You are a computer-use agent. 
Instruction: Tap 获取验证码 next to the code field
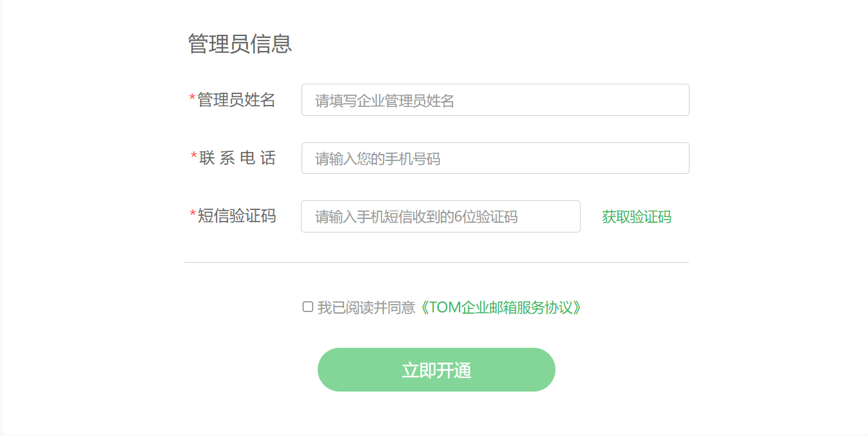635,217
